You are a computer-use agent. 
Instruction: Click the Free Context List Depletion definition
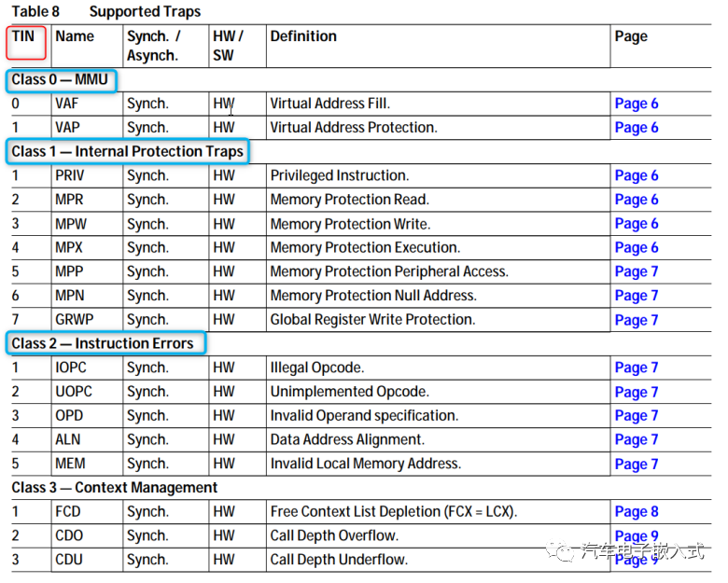[393, 511]
